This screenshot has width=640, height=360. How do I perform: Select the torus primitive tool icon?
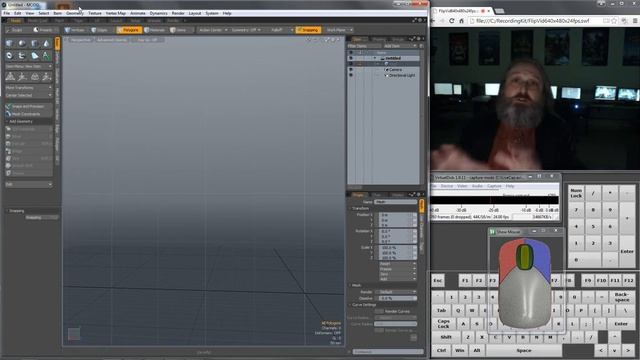tap(9, 56)
